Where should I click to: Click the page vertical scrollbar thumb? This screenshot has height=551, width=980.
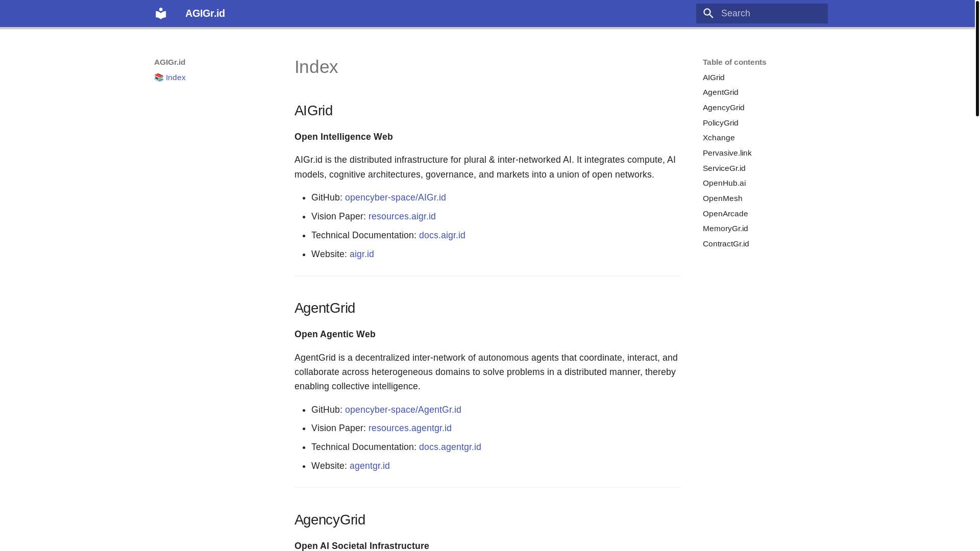977,58
